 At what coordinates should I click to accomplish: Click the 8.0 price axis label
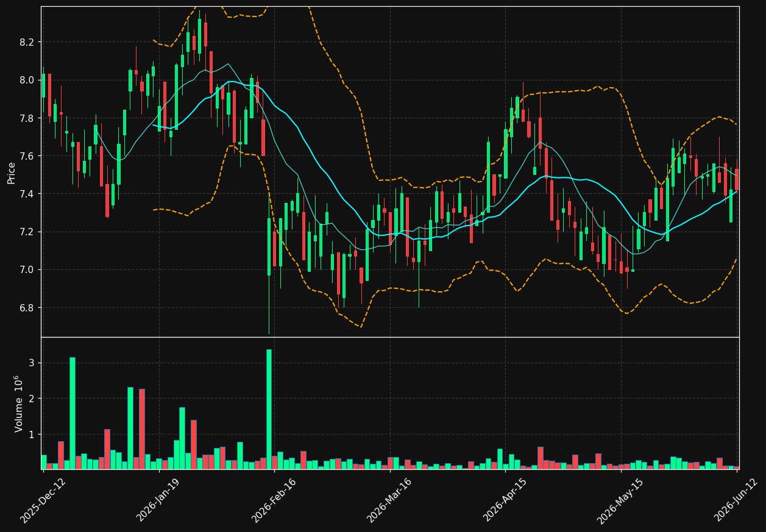(27, 80)
